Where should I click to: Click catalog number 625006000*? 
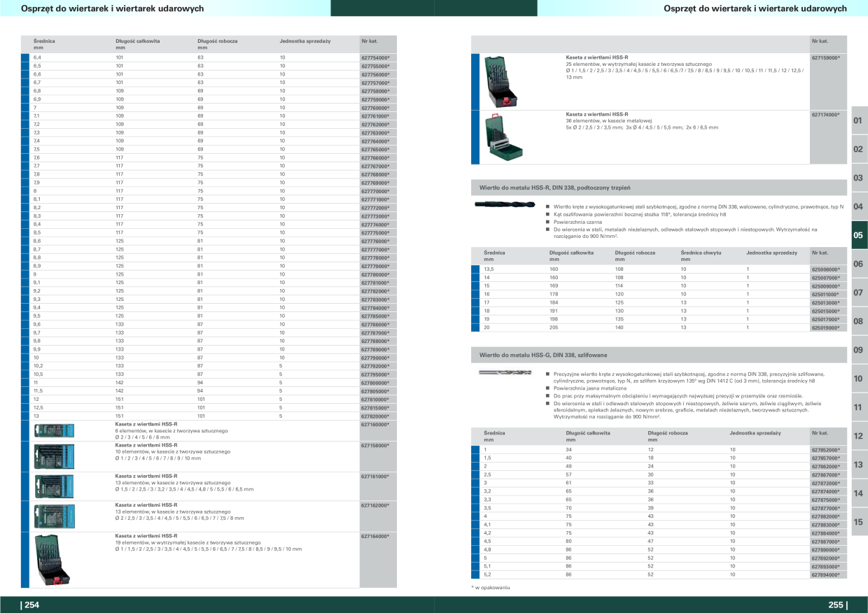pos(825,269)
